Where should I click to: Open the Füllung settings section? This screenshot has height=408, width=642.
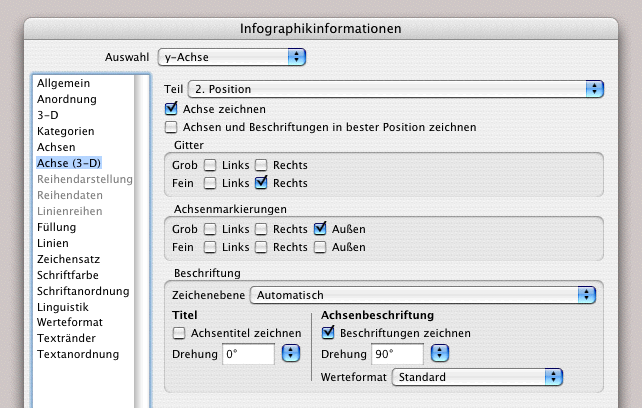tap(57, 227)
